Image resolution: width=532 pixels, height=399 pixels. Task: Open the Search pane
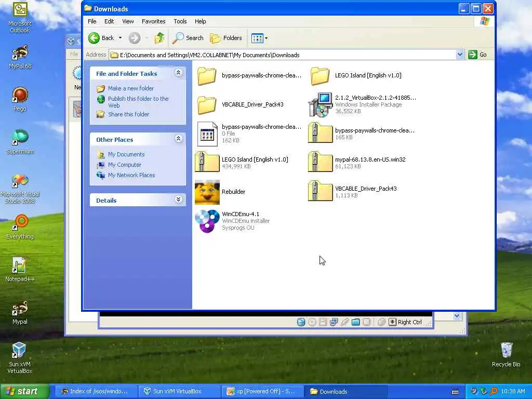(x=188, y=38)
